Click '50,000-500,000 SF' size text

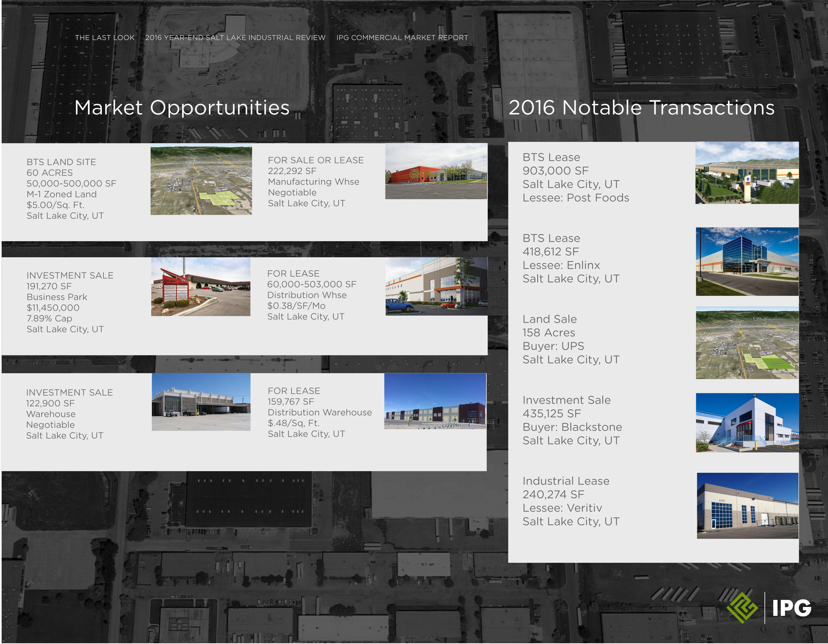tap(71, 183)
